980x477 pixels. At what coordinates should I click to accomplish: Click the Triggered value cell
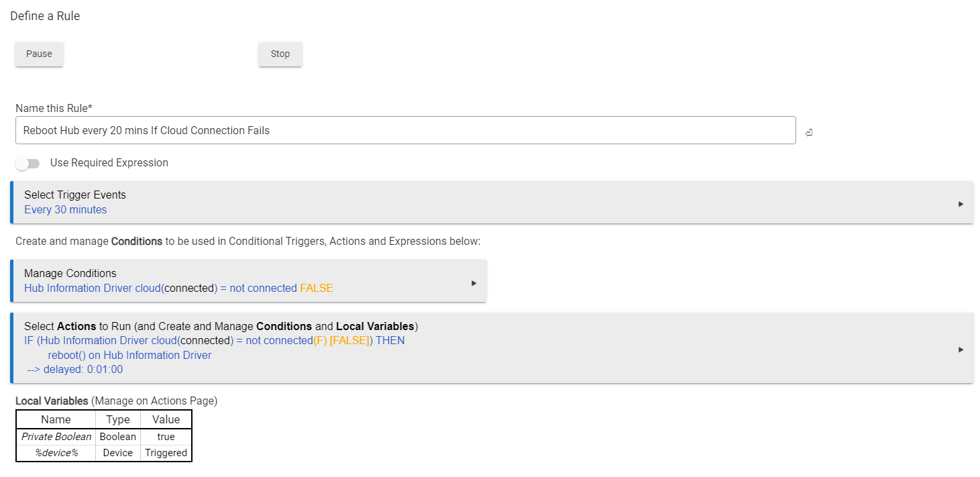click(166, 453)
